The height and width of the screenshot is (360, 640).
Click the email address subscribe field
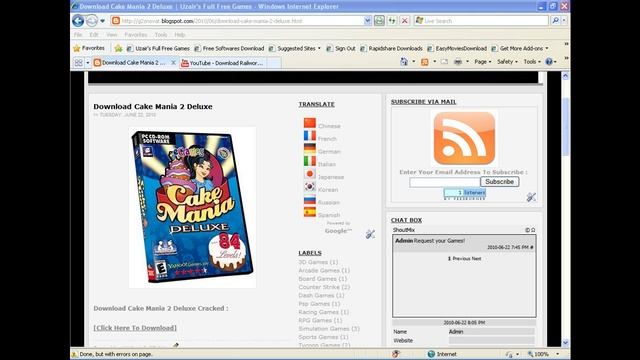click(444, 182)
